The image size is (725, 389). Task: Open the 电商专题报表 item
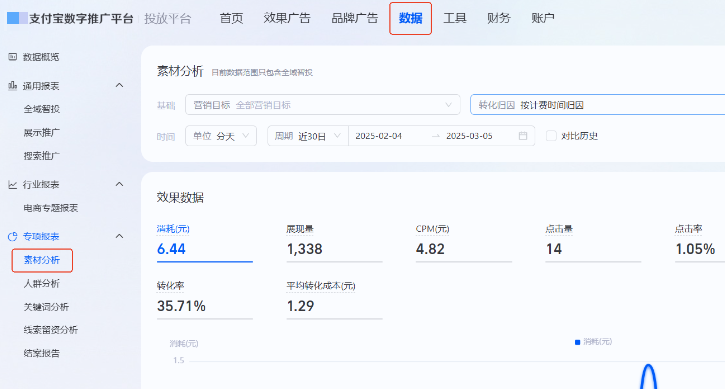click(51, 208)
